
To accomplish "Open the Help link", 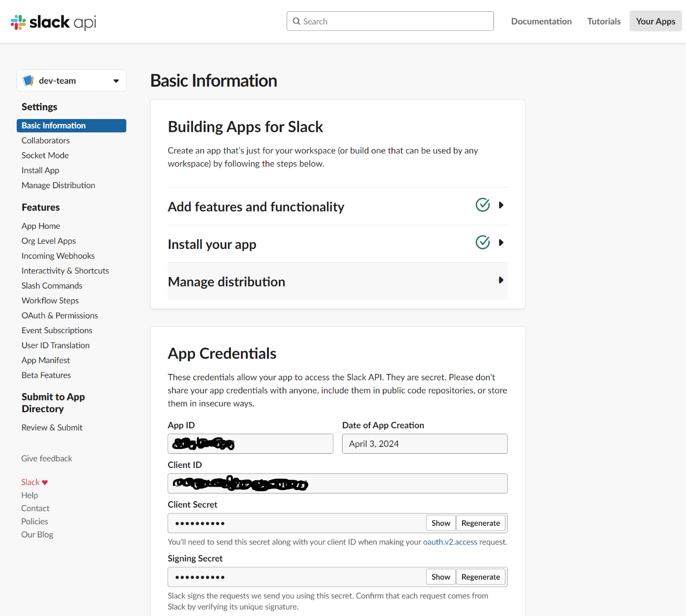I will (29, 495).
